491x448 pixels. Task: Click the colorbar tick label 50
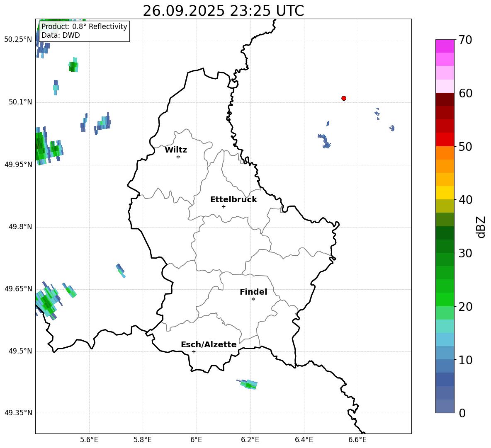point(465,146)
